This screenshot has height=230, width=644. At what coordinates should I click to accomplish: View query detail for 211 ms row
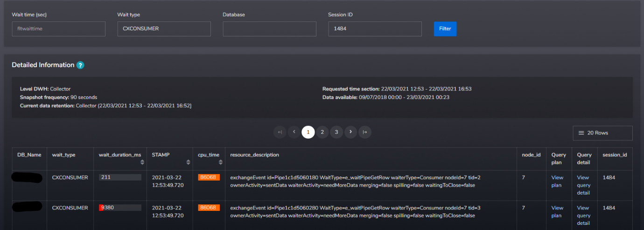[584, 185]
